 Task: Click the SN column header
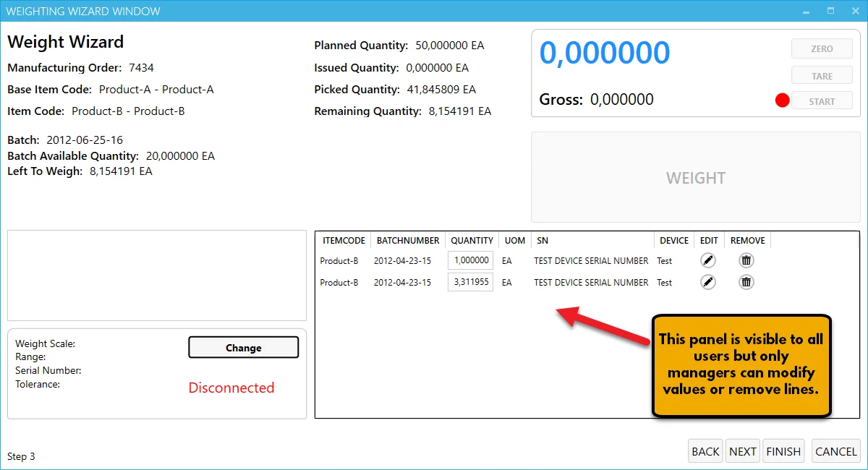(x=593, y=240)
